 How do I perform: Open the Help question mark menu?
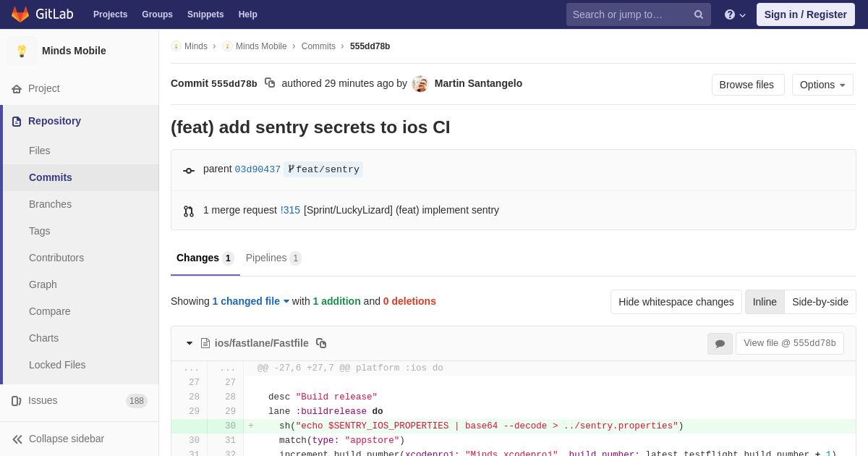coord(735,14)
